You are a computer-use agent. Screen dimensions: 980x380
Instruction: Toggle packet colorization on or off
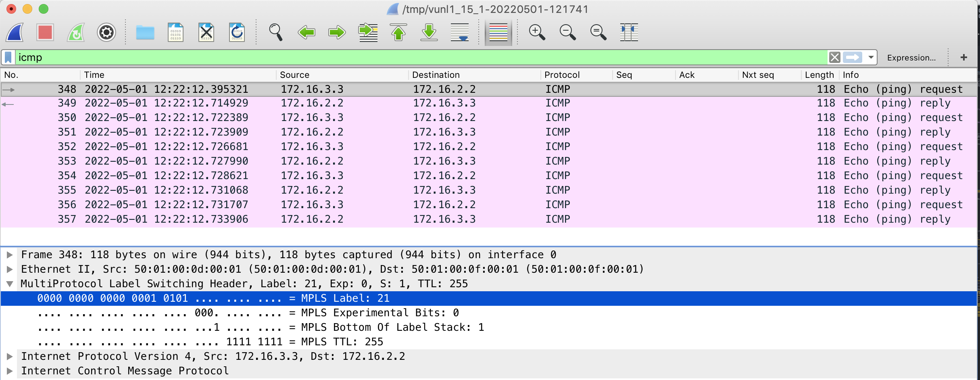click(x=498, y=32)
